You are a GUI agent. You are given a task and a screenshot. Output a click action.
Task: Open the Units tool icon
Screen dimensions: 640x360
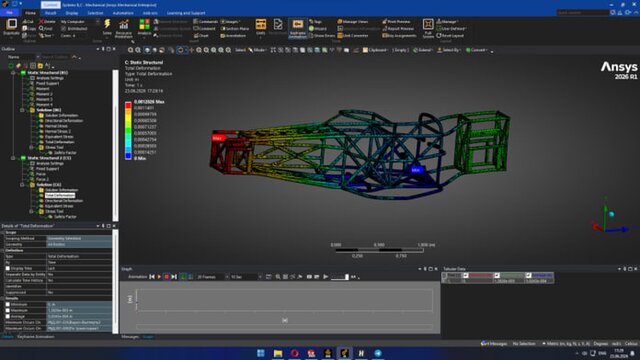261,24
